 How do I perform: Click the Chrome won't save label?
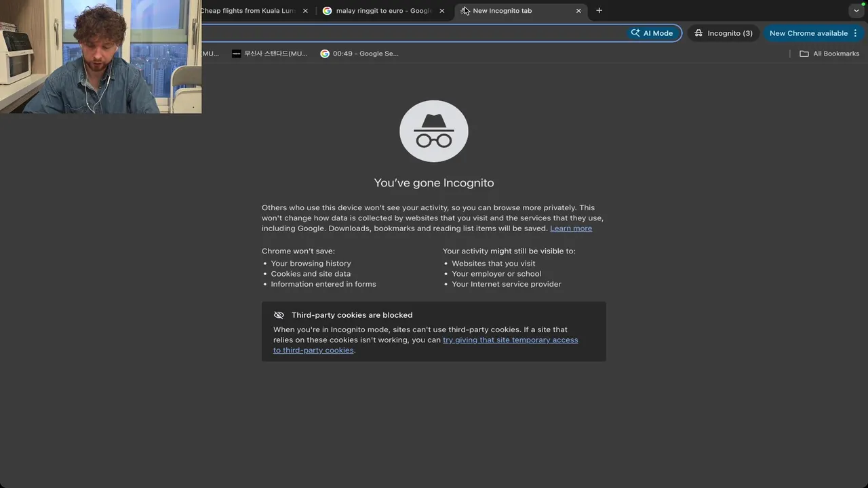coord(298,251)
